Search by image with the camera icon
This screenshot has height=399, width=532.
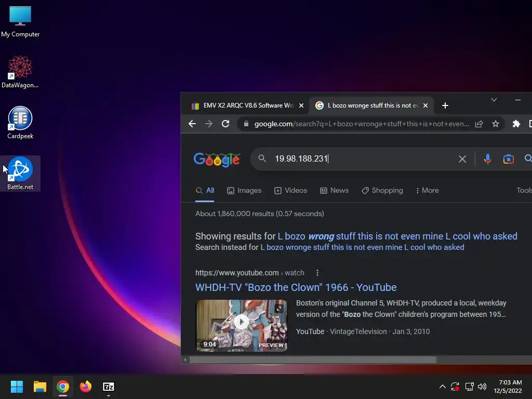tap(508, 159)
